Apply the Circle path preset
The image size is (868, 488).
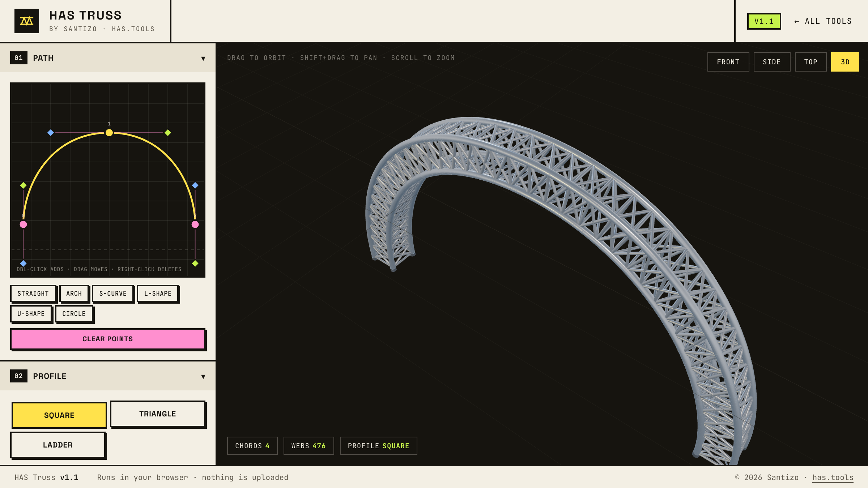(74, 314)
